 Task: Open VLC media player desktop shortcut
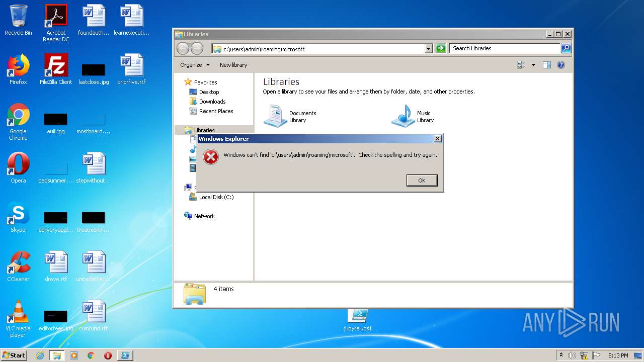[x=18, y=319]
